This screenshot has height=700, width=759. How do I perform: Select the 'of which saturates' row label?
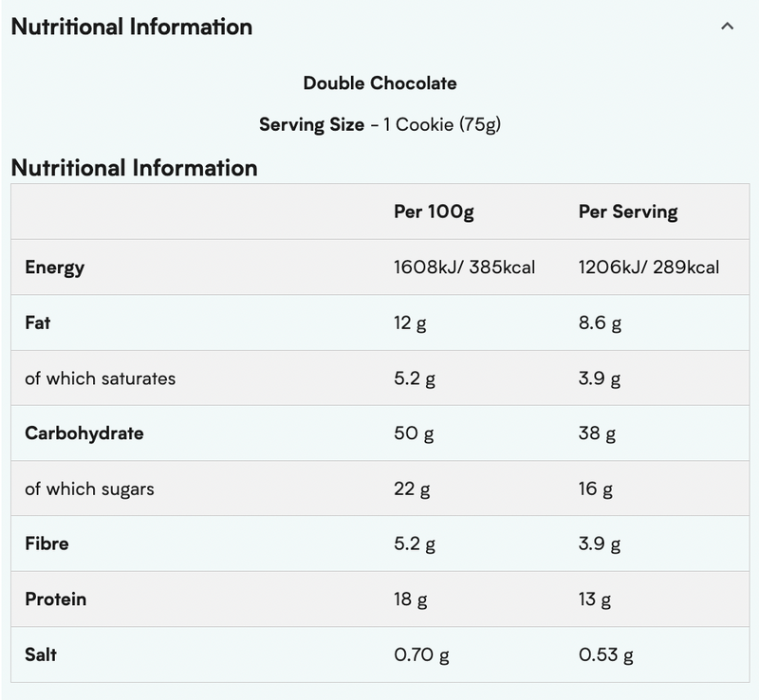[x=100, y=378]
